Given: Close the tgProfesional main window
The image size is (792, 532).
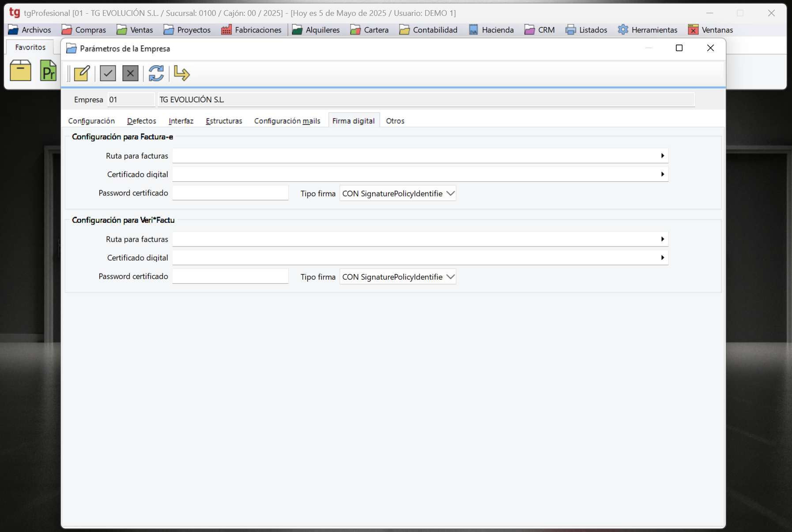Looking at the screenshot, I should pyautogui.click(x=771, y=13).
